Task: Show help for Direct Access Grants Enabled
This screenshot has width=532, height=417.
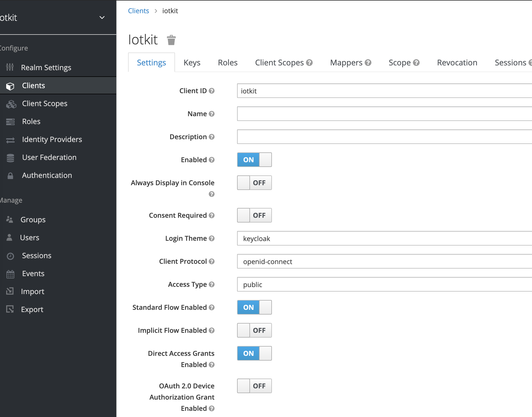Action: tap(212, 365)
